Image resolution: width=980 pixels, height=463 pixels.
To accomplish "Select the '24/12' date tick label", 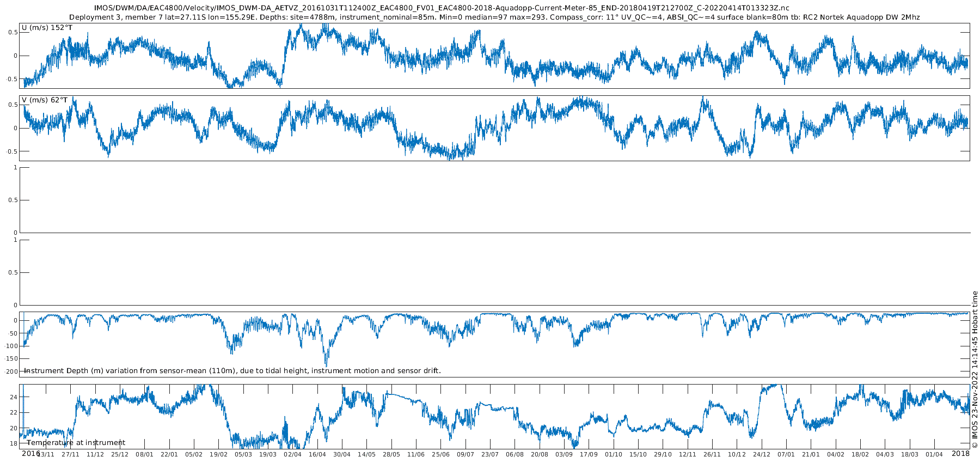I will tap(762, 454).
